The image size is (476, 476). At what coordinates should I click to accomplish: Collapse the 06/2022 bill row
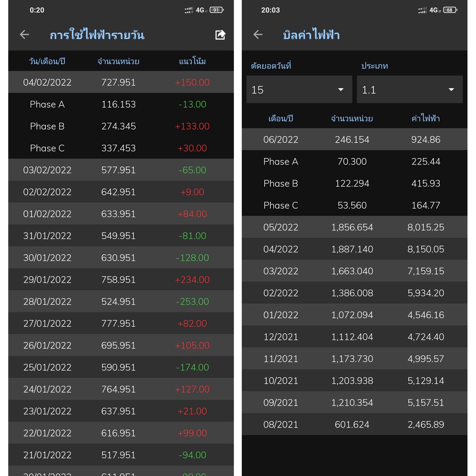pos(354,139)
